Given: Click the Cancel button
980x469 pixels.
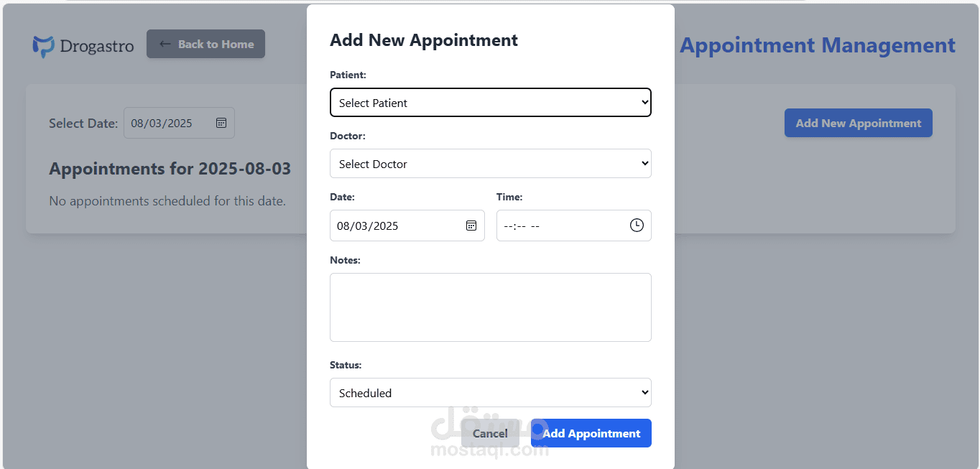Looking at the screenshot, I should [490, 433].
